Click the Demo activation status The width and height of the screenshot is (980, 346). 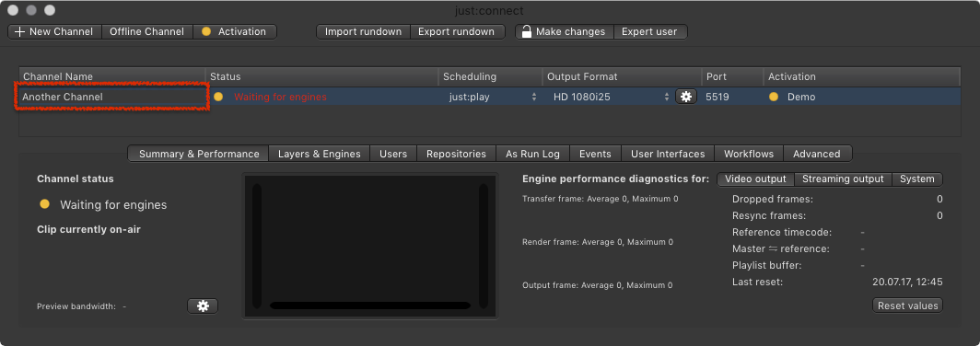pos(800,97)
